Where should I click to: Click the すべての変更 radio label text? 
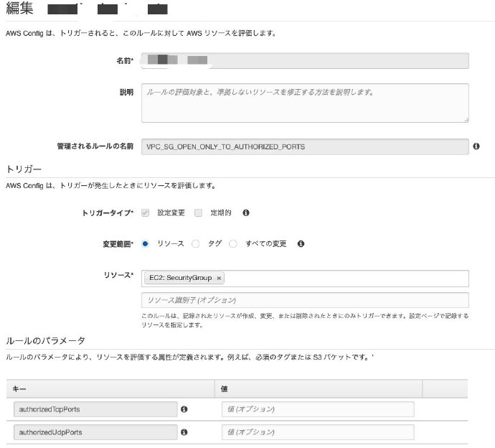click(266, 243)
